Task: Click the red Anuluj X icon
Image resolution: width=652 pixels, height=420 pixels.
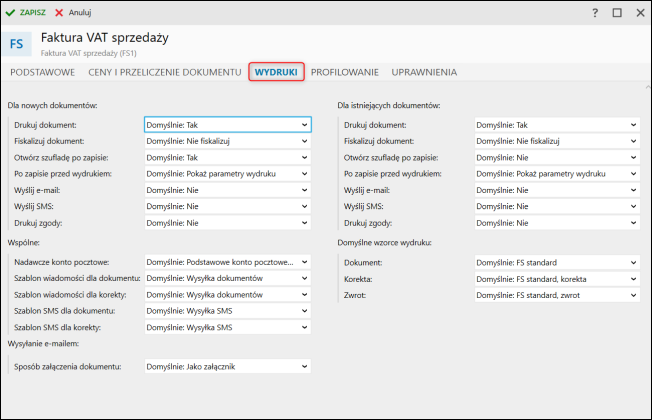Action: (59, 12)
